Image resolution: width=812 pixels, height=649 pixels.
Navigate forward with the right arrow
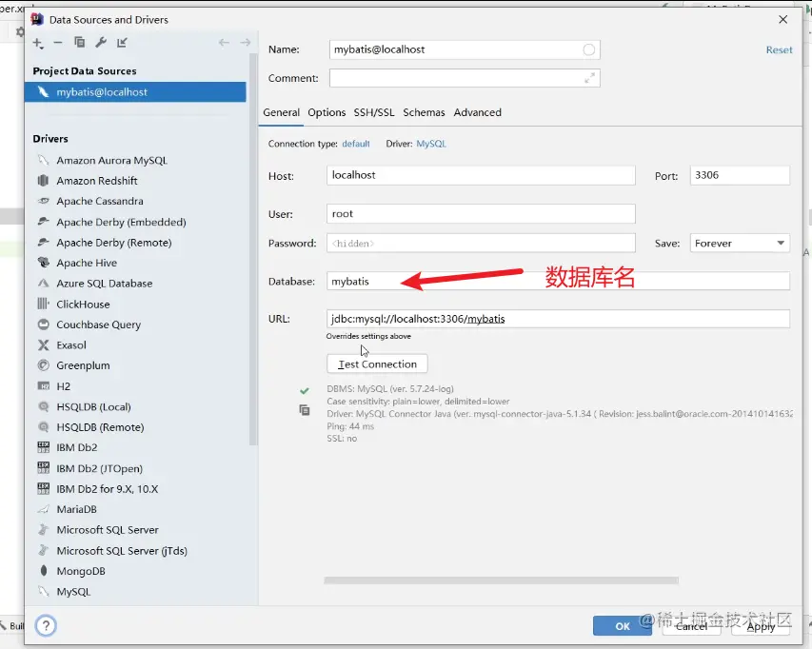pyautogui.click(x=246, y=43)
